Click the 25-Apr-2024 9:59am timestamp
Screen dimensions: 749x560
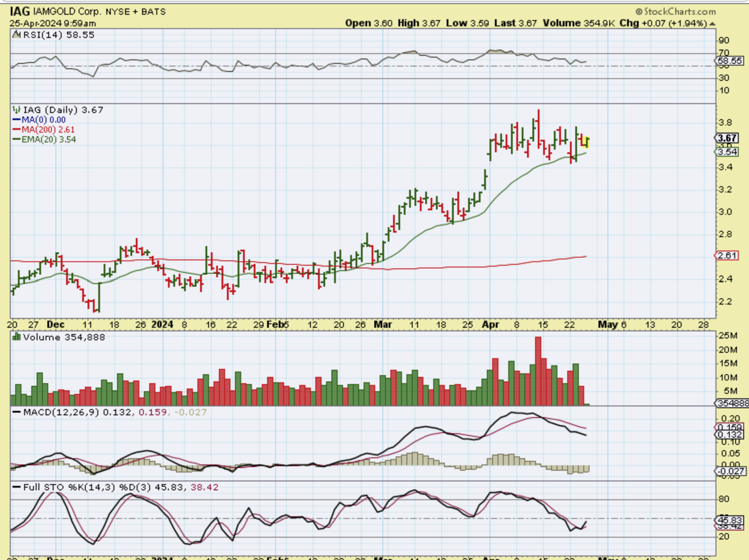pyautogui.click(x=53, y=23)
